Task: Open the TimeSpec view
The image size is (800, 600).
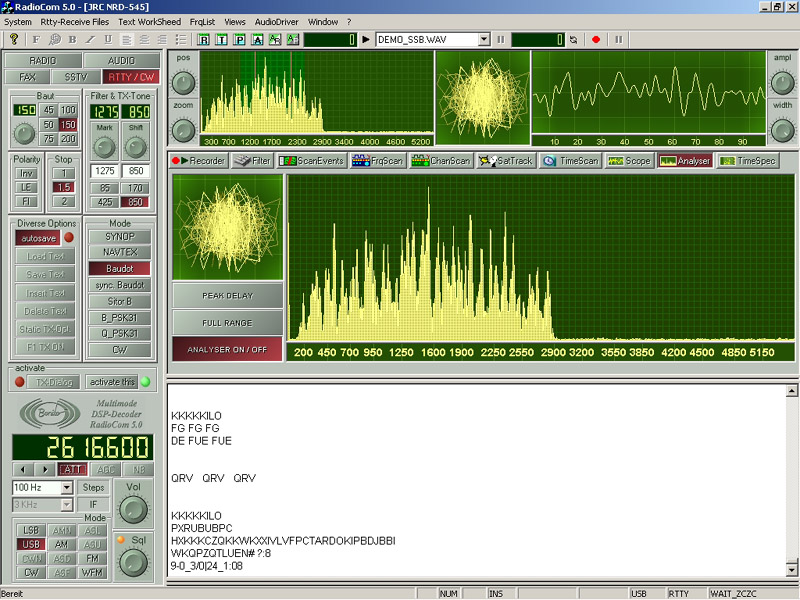Action: point(747,161)
